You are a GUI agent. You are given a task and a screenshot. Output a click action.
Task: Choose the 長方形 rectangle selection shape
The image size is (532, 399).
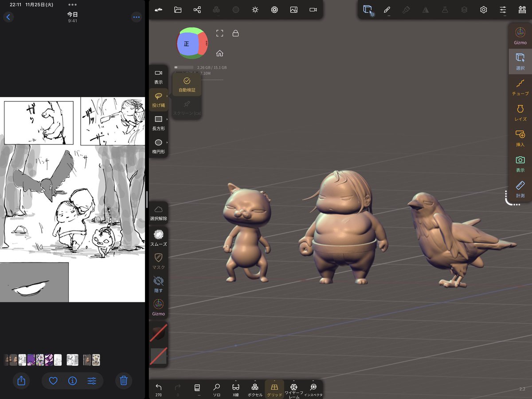pos(158,123)
